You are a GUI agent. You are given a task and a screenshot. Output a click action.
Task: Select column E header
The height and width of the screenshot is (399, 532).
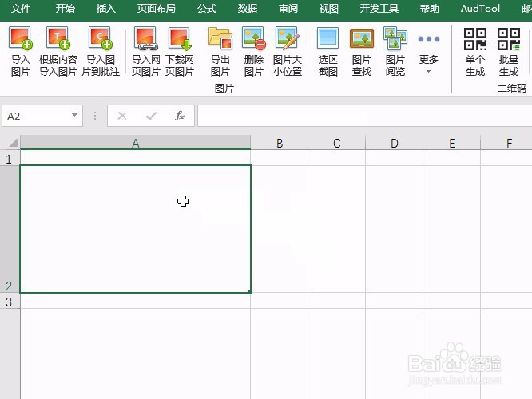tap(451, 143)
